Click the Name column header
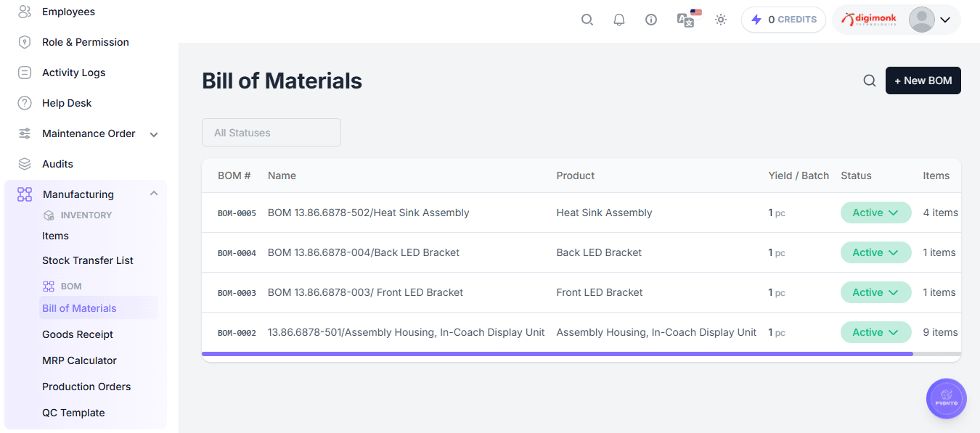980x433 pixels. (x=282, y=176)
